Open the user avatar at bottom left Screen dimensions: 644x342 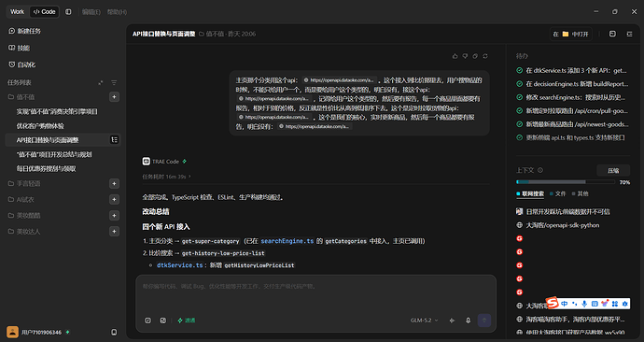click(x=12, y=332)
